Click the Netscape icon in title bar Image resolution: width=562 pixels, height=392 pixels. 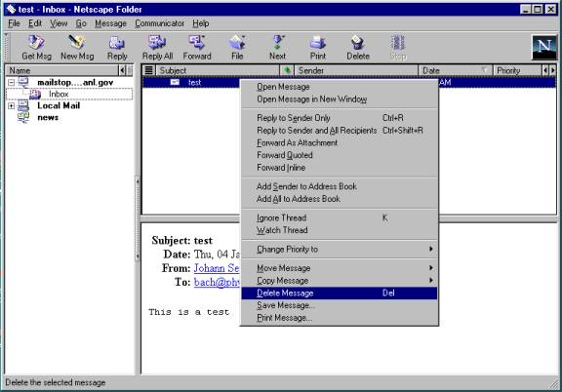pyautogui.click(x=11, y=10)
